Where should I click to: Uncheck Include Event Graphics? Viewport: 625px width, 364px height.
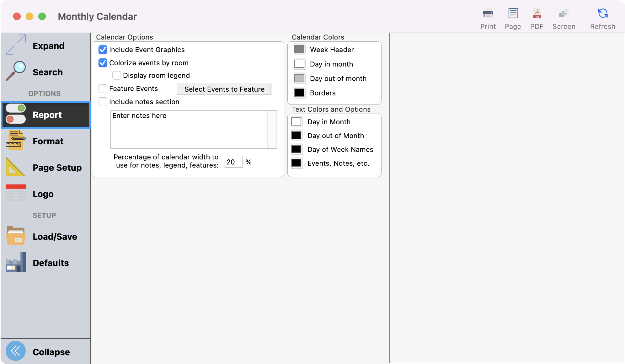103,50
